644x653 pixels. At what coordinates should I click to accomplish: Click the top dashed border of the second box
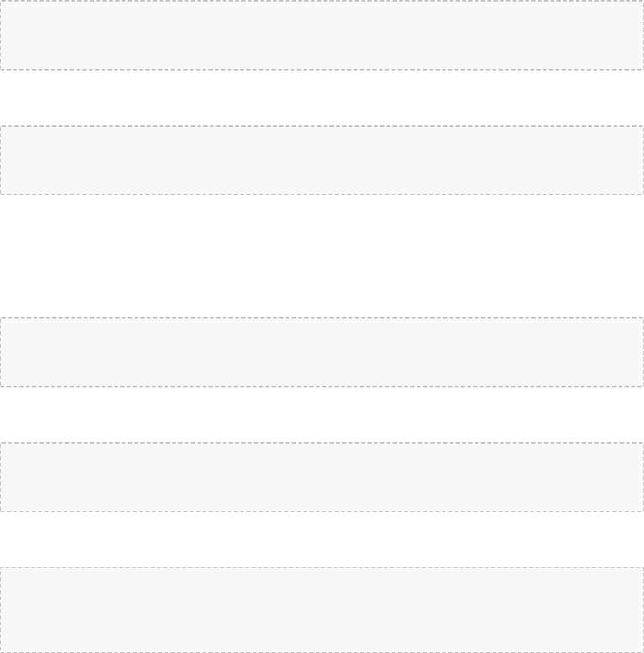322,126
